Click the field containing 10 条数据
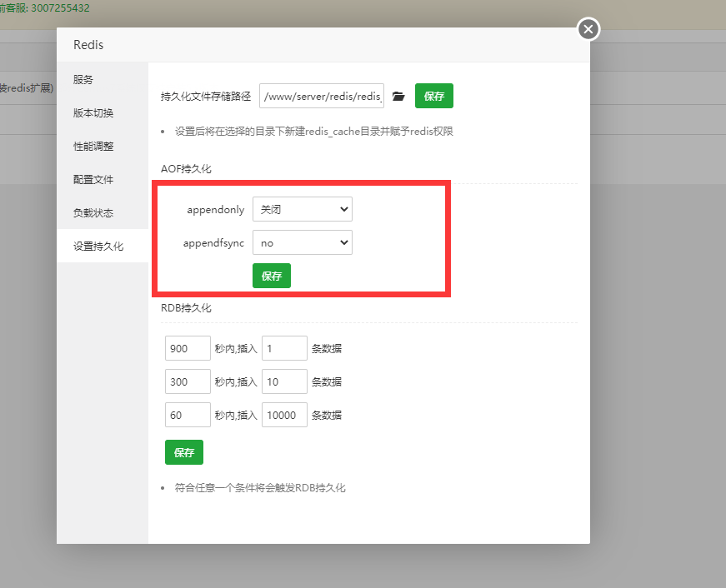Viewport: 726px width, 588px height. (284, 381)
